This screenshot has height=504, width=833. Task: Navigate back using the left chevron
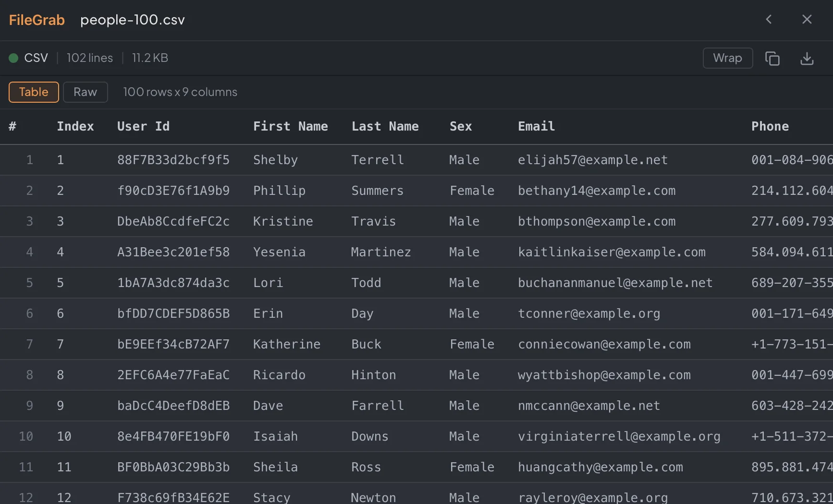click(769, 20)
